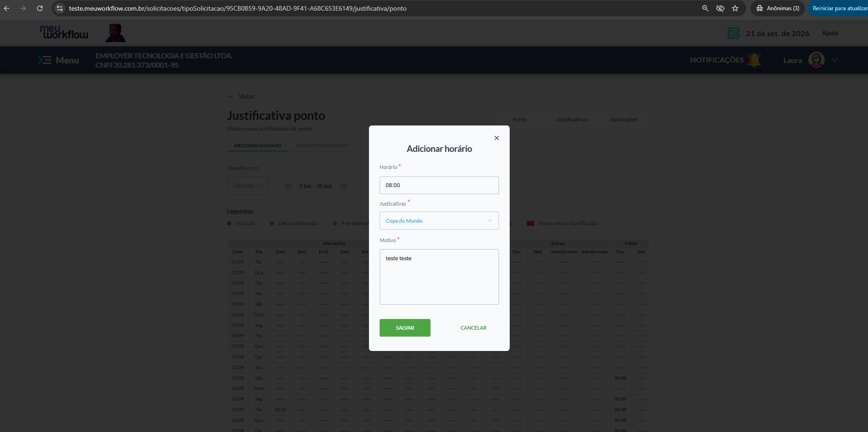The image size is (868, 432).
Task: Click the Interjornada column header
Action: 564,252
